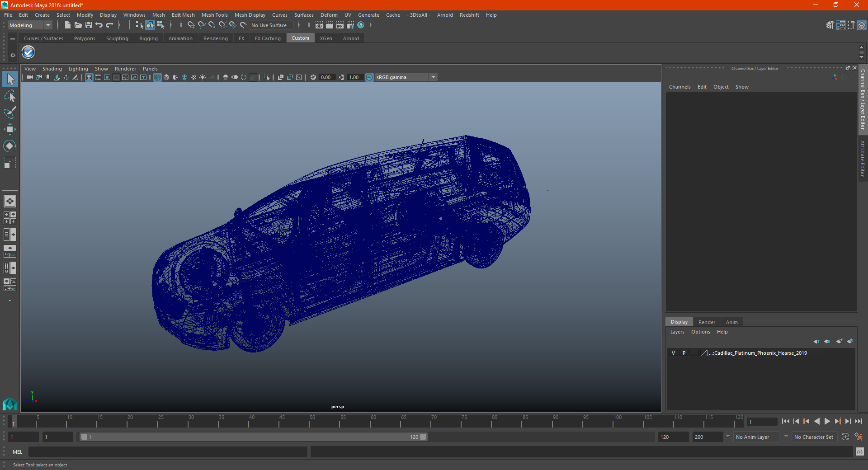Toggle use all lights in viewport
This screenshot has width=868, height=470.
203,77
